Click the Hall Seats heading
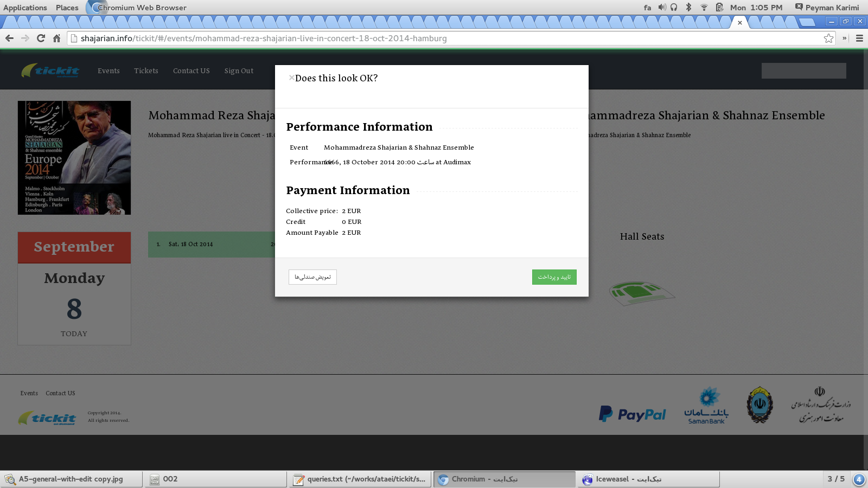 [x=642, y=236]
